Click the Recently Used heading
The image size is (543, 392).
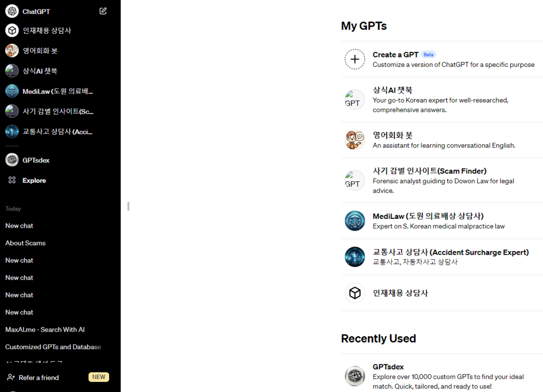tap(378, 338)
